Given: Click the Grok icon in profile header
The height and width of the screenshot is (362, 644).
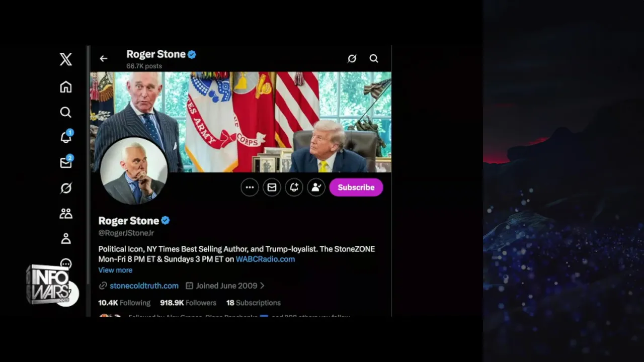Looking at the screenshot, I should 352,59.
